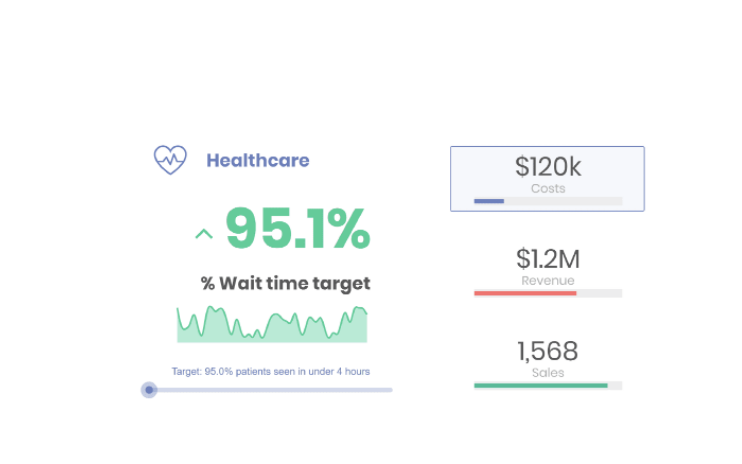Select the $1.2M Revenue value
The width and height of the screenshot is (742, 464).
coord(547,259)
